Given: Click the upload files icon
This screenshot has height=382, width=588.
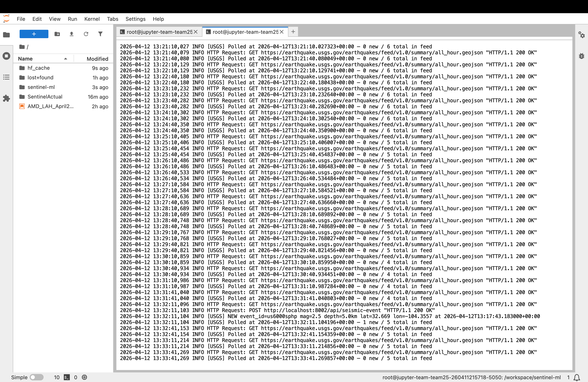Looking at the screenshot, I should click(71, 34).
